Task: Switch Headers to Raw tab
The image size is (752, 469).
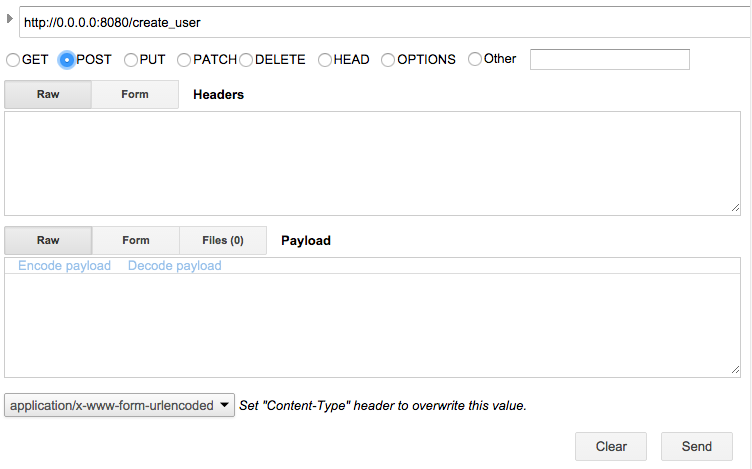Action: coord(48,94)
